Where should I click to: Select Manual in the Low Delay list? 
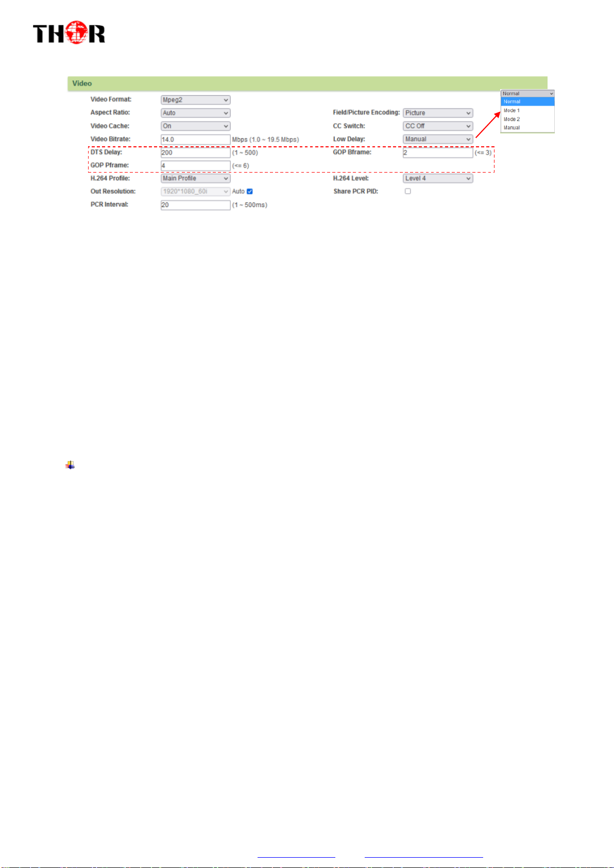[527, 128]
